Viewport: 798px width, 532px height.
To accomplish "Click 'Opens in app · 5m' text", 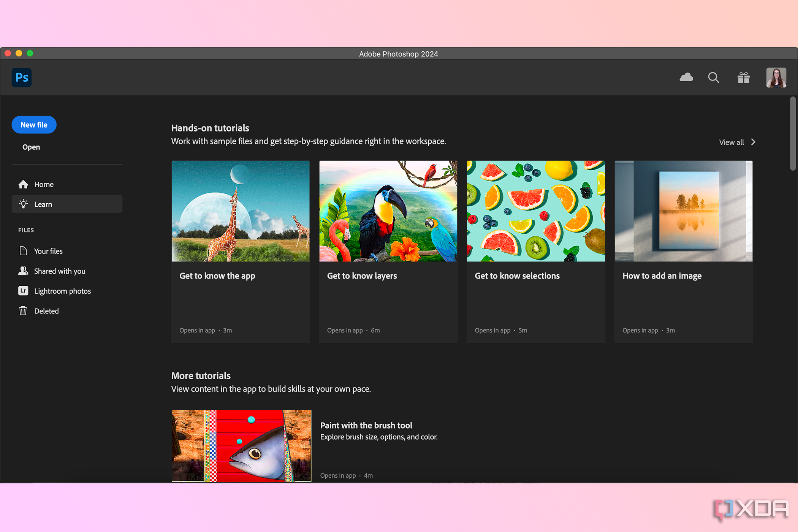I will click(501, 330).
